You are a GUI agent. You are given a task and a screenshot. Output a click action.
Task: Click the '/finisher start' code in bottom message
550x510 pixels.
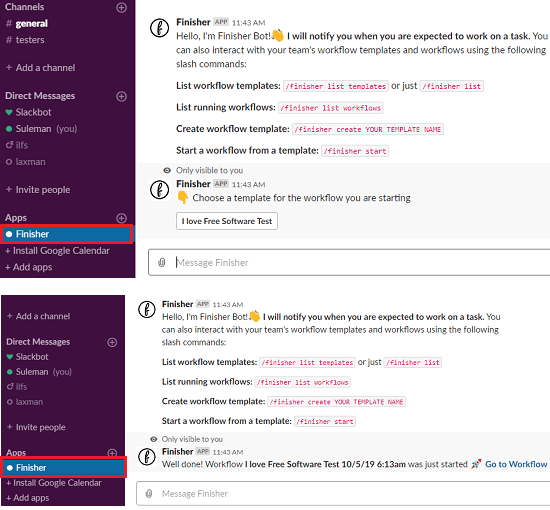(x=325, y=421)
